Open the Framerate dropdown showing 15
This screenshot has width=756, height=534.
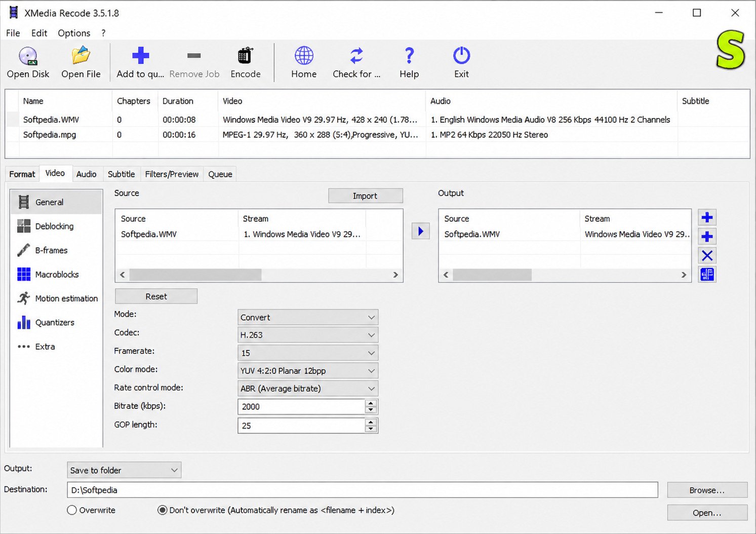308,353
